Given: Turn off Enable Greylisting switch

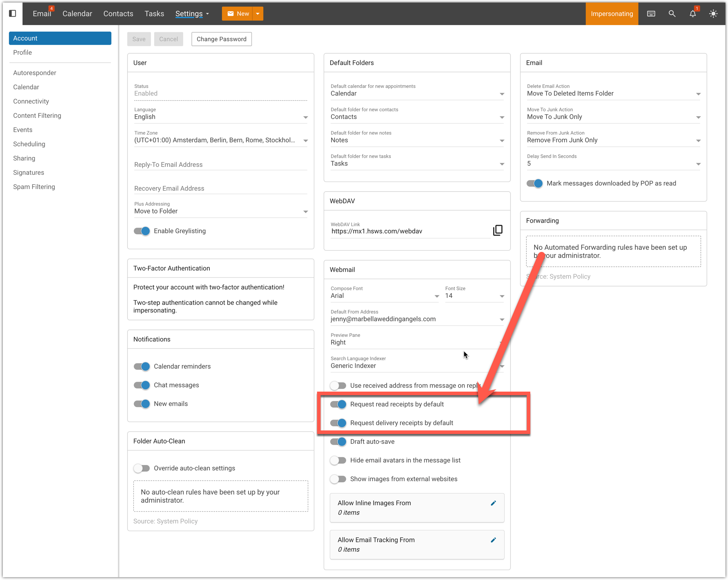Looking at the screenshot, I should tap(142, 231).
